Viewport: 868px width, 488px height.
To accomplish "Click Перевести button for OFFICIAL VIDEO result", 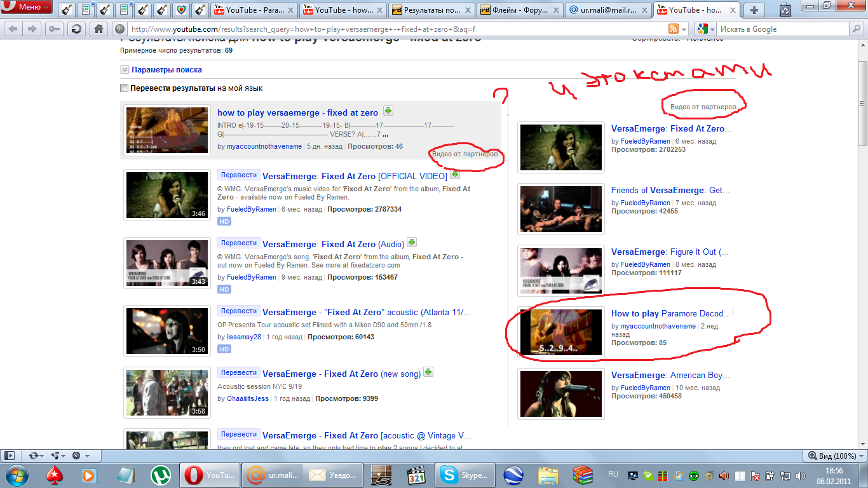I will (x=239, y=175).
